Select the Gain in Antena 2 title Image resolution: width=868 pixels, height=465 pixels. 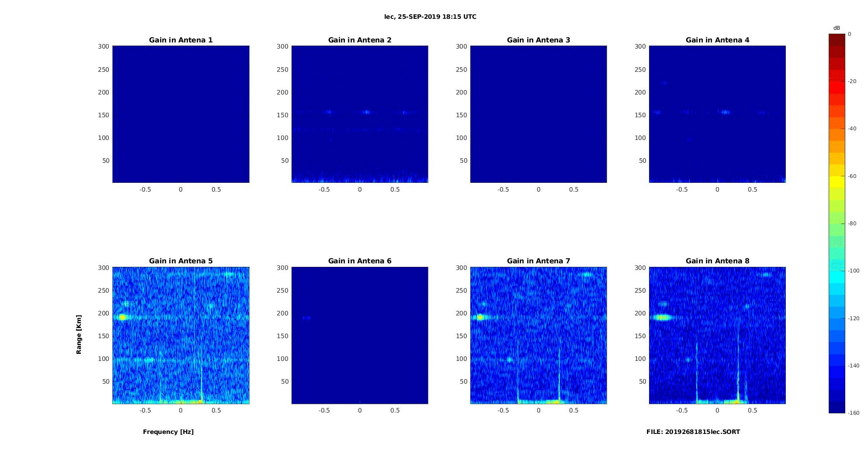360,40
